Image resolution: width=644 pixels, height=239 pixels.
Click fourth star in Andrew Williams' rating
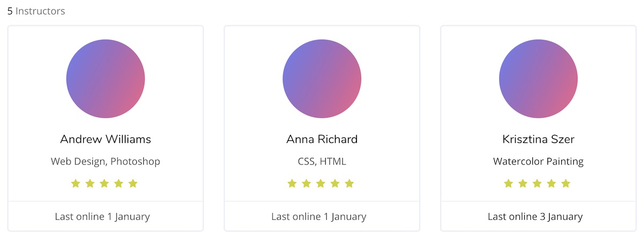(119, 184)
